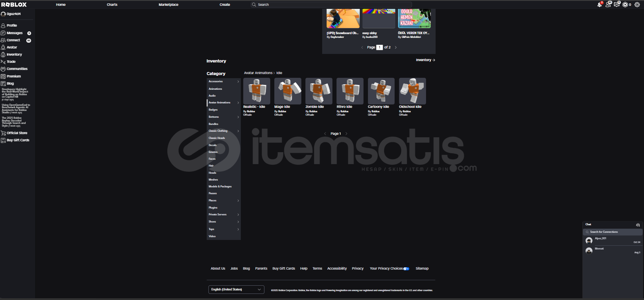Open the Premium sidebar icon

(3, 76)
